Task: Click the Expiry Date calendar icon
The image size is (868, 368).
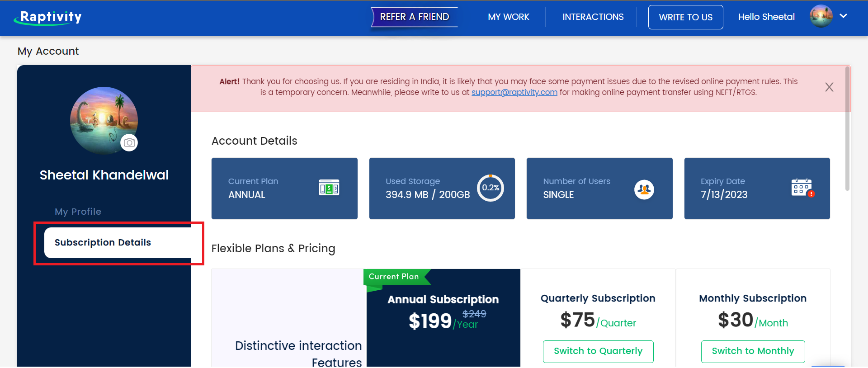Action: pyautogui.click(x=803, y=188)
